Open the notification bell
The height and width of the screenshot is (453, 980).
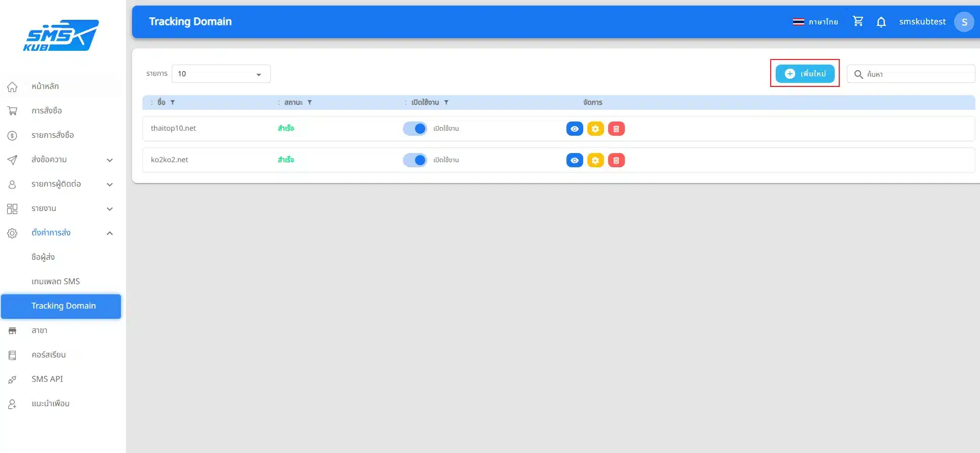click(x=881, y=22)
